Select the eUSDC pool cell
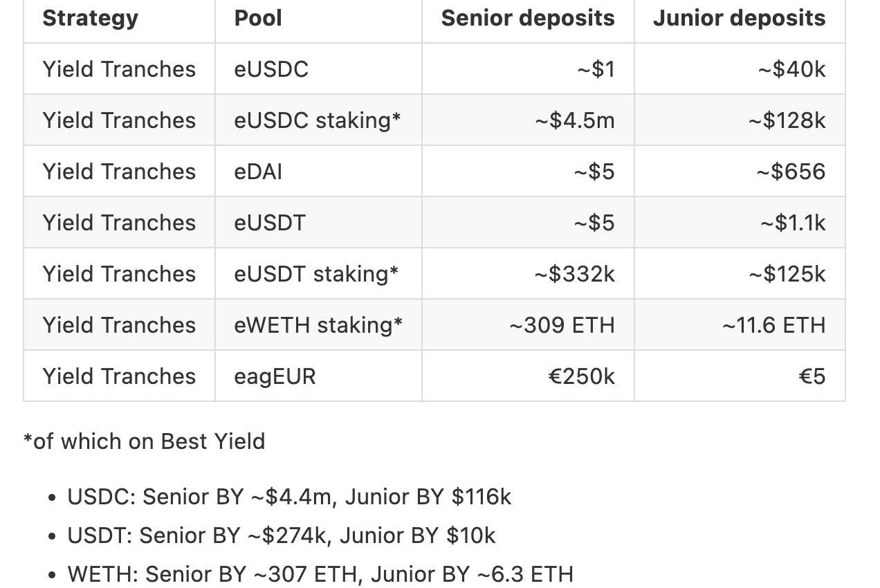The height and width of the screenshot is (588, 880). coord(271,69)
